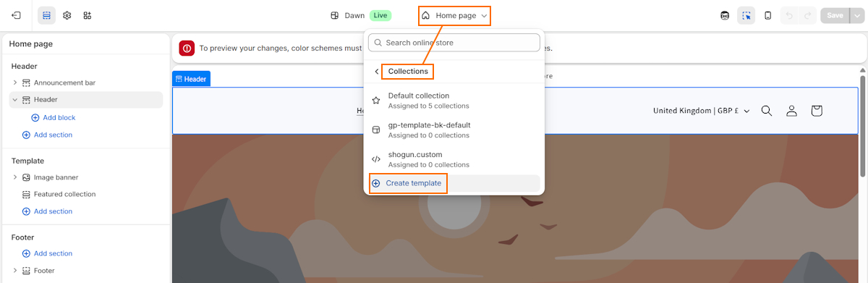This screenshot has width=868, height=283.
Task: Open the United Kingdom | GBP £ selector
Action: tap(701, 111)
